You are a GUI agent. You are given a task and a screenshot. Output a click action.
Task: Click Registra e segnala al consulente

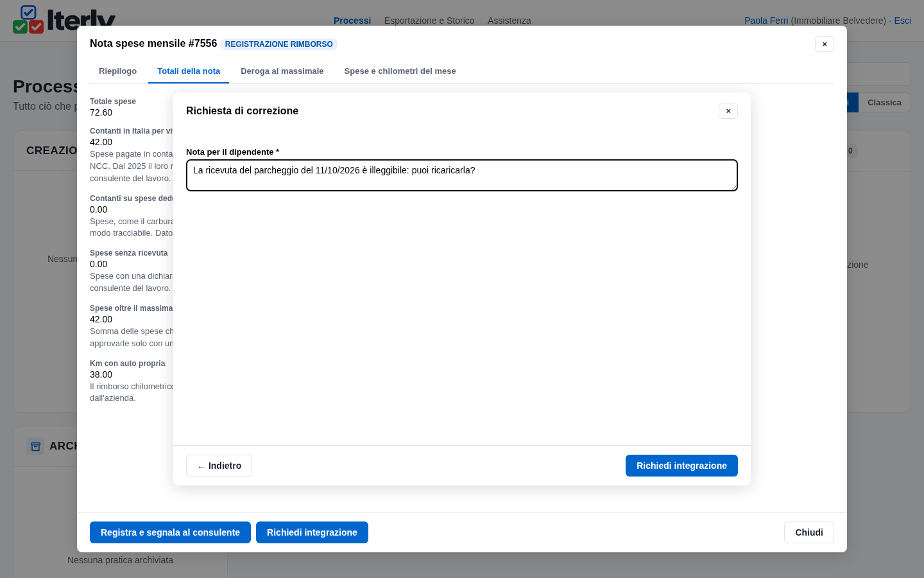[170, 532]
